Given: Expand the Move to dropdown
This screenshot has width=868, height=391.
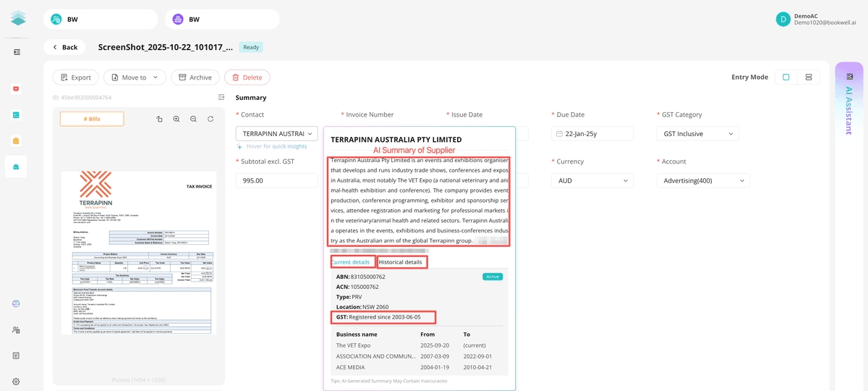Looking at the screenshot, I should 135,77.
